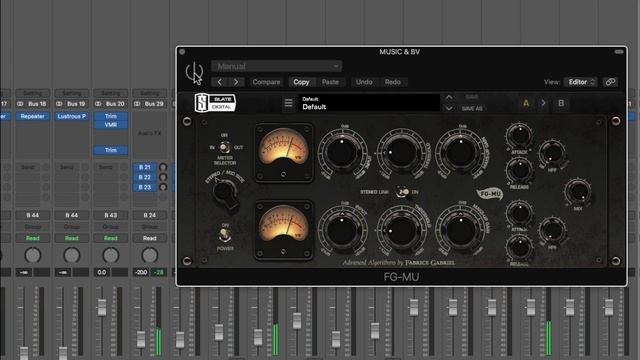640x360 pixels.
Task: Click the pan knob above the 0.0 readout
Action: pyautogui.click(x=111, y=256)
